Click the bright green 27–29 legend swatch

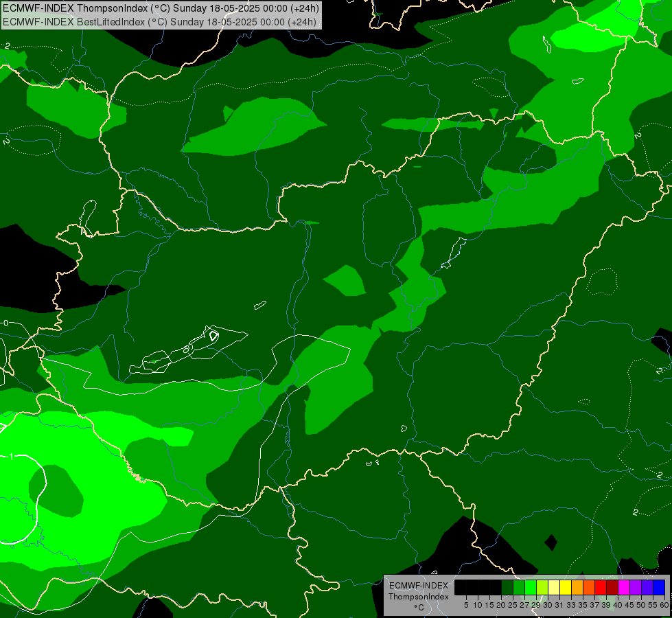pos(531,588)
